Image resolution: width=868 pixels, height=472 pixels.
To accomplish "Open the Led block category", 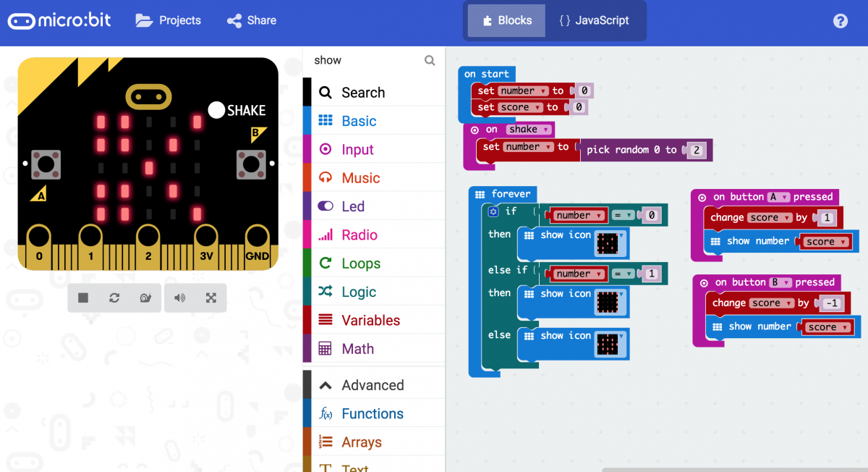I will pyautogui.click(x=352, y=206).
